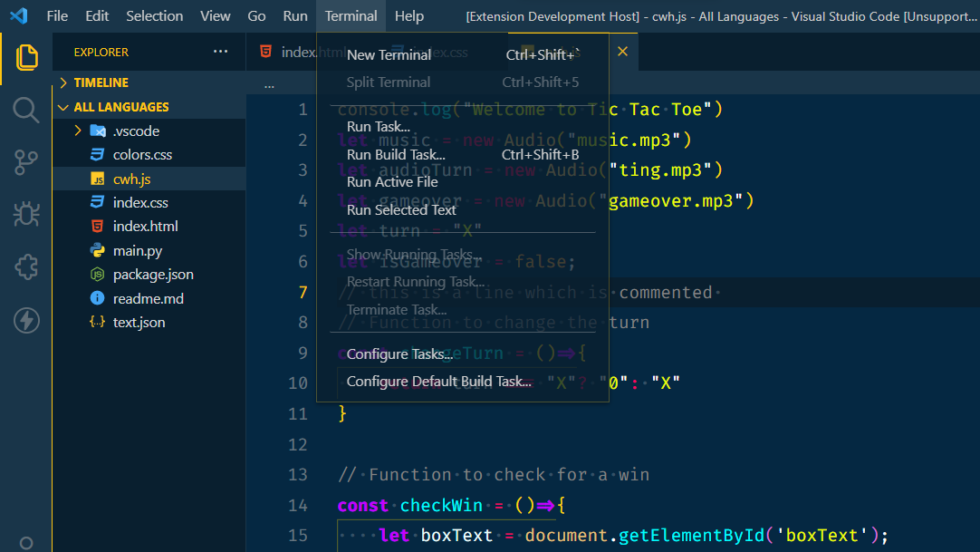
Task: Click the colors.css file icon
Action: tap(98, 154)
